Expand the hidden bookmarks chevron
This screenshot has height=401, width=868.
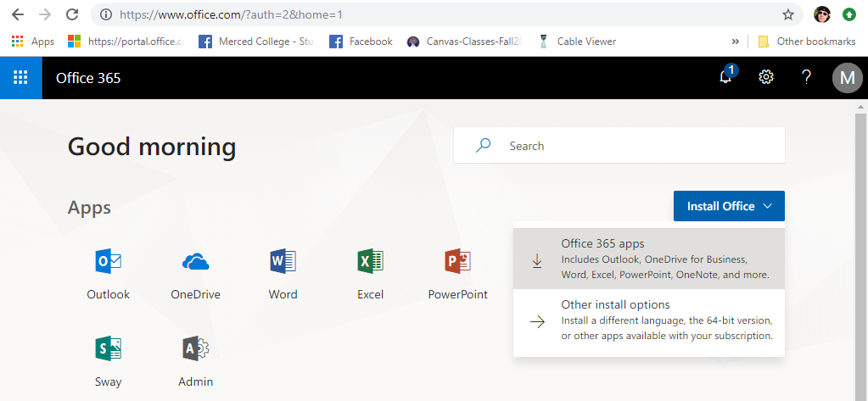(735, 42)
